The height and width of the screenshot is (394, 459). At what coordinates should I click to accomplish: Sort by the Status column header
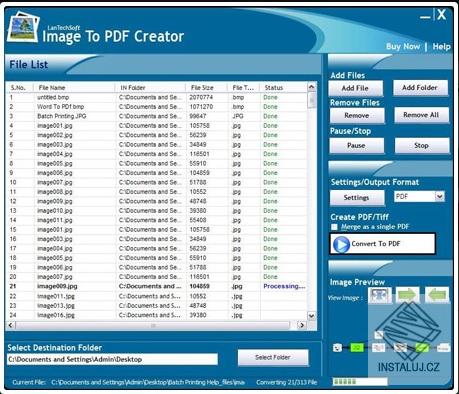[x=283, y=88]
